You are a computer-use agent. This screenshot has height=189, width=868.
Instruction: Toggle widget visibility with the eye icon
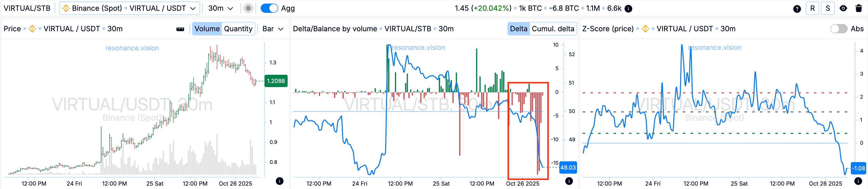[843, 8]
